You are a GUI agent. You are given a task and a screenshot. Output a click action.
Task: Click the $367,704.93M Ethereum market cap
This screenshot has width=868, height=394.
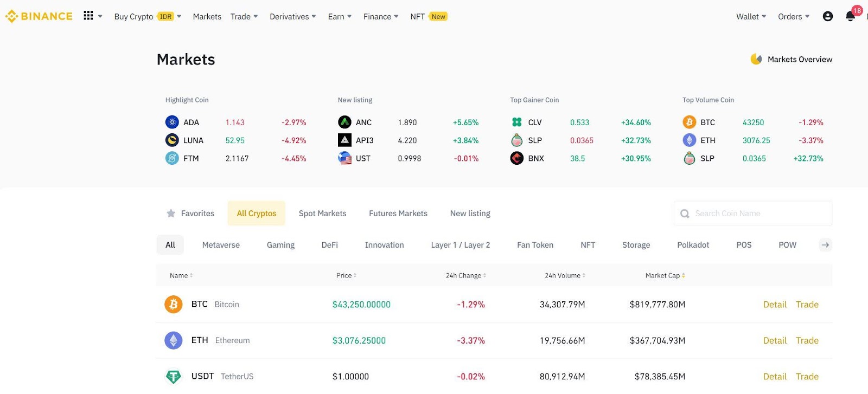(658, 340)
